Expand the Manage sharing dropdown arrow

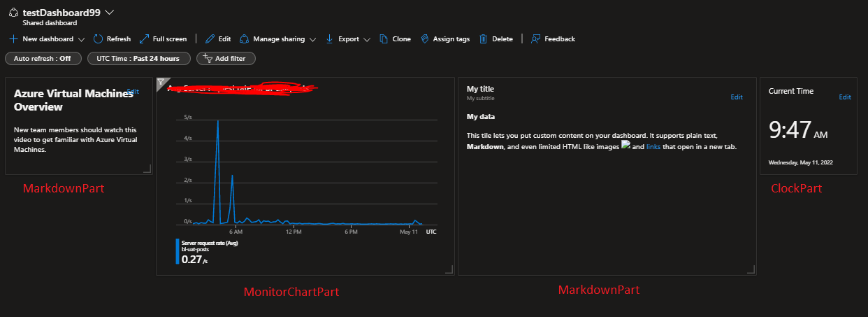[x=312, y=40]
